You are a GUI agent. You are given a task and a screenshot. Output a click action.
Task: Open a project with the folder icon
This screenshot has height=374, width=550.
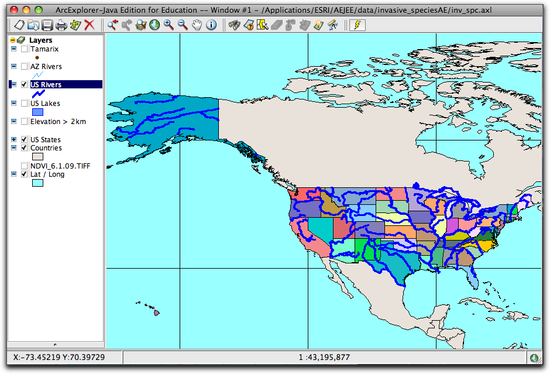tap(33, 25)
